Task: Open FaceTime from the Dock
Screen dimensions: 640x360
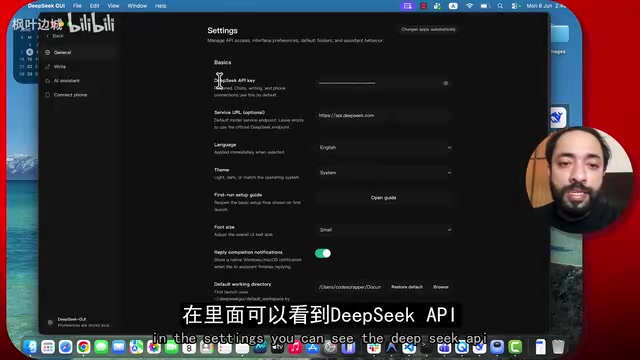Action: point(171,347)
